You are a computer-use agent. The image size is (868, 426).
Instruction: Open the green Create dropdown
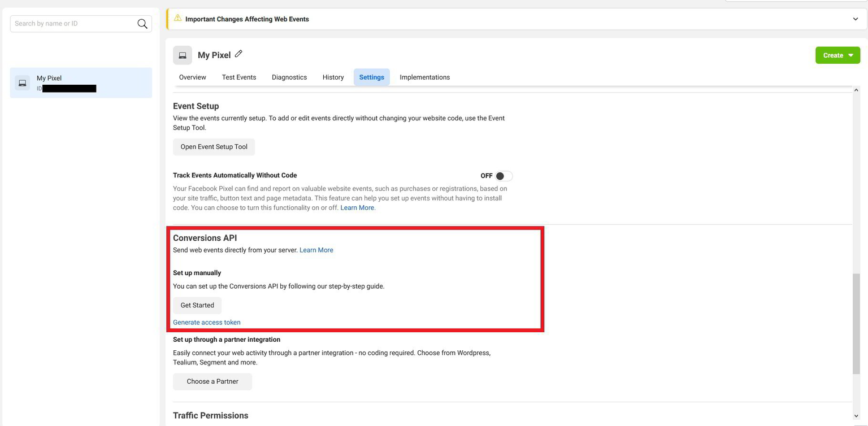[837, 55]
